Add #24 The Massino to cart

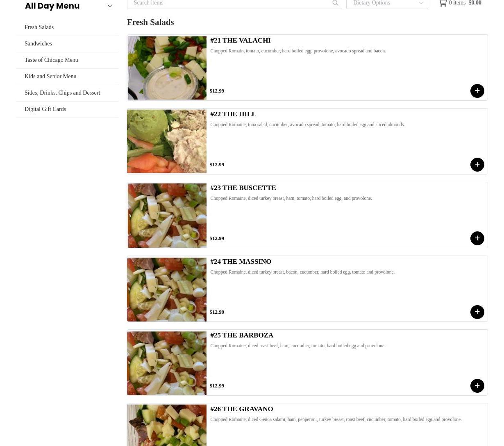477,312
